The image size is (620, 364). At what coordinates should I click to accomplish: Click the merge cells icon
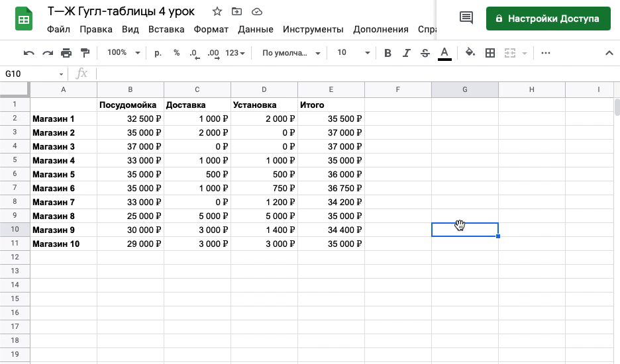pyautogui.click(x=509, y=53)
